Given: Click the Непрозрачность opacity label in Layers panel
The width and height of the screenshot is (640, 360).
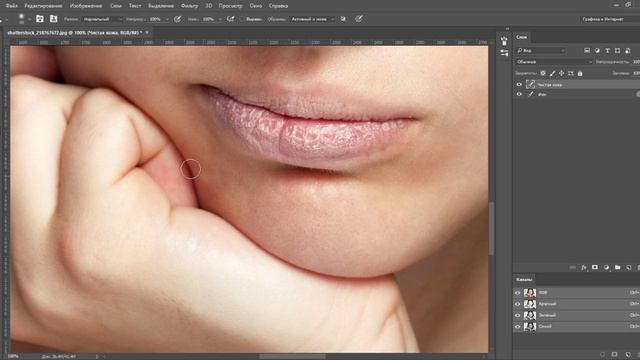Looking at the screenshot, I should pyautogui.click(x=612, y=62).
